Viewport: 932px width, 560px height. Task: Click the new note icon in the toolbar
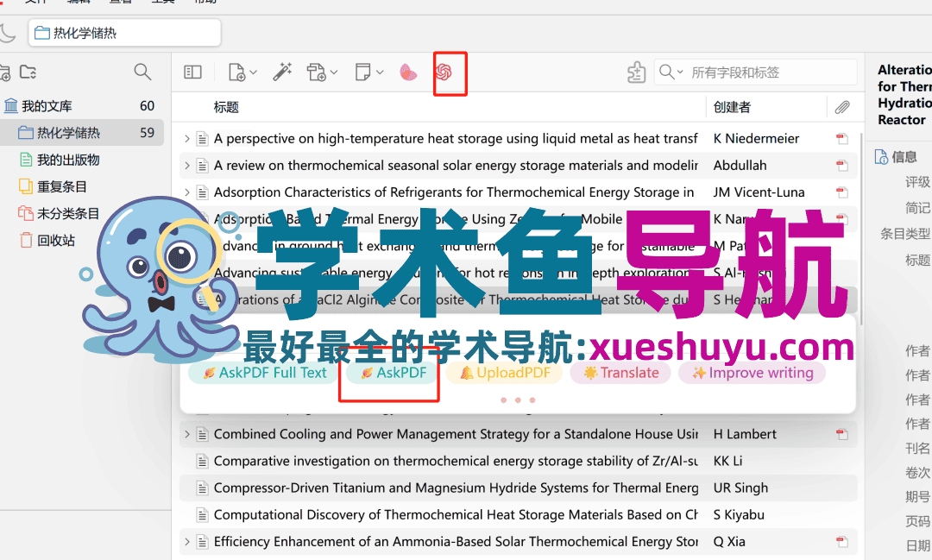pos(363,72)
